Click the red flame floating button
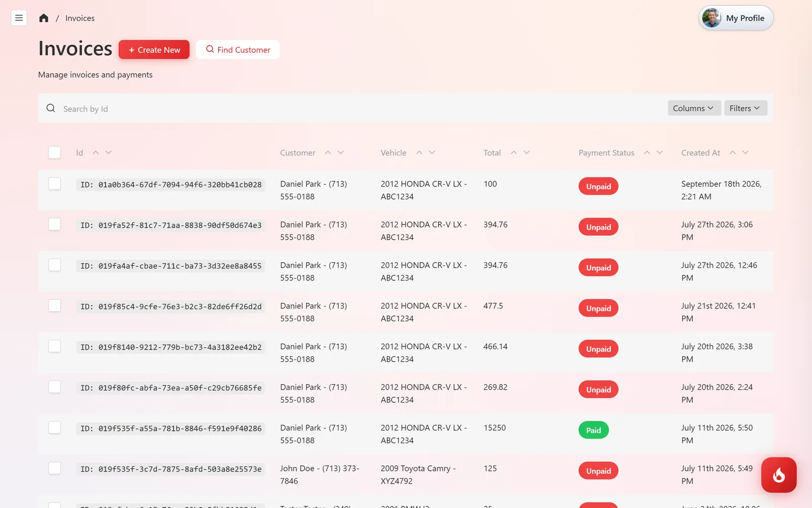812x508 pixels. pyautogui.click(x=779, y=475)
